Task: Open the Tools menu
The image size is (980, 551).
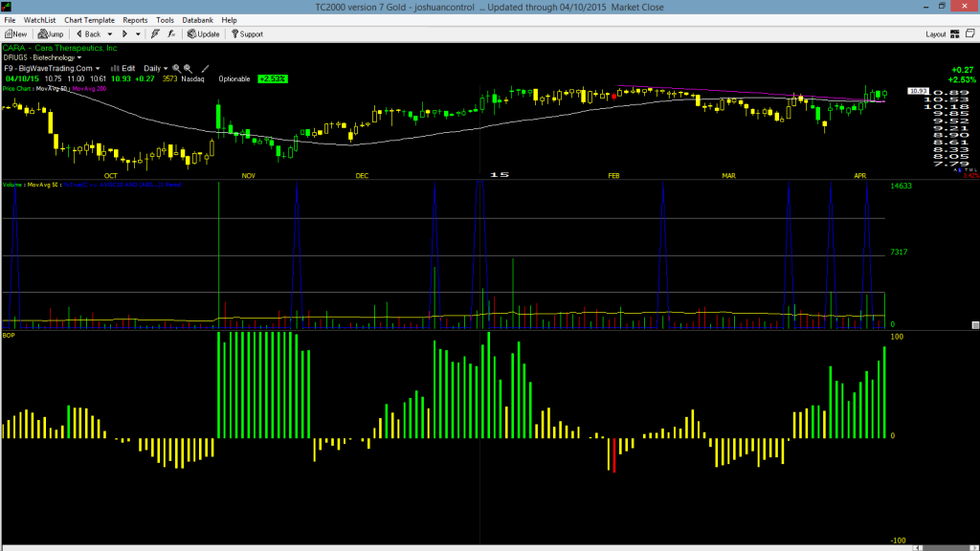Action: click(x=165, y=20)
